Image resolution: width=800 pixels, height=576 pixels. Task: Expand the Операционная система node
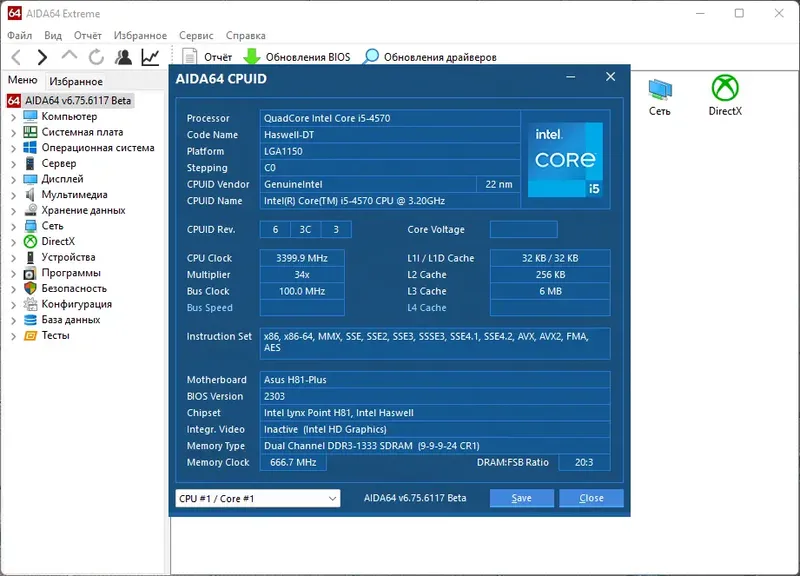pyautogui.click(x=13, y=148)
